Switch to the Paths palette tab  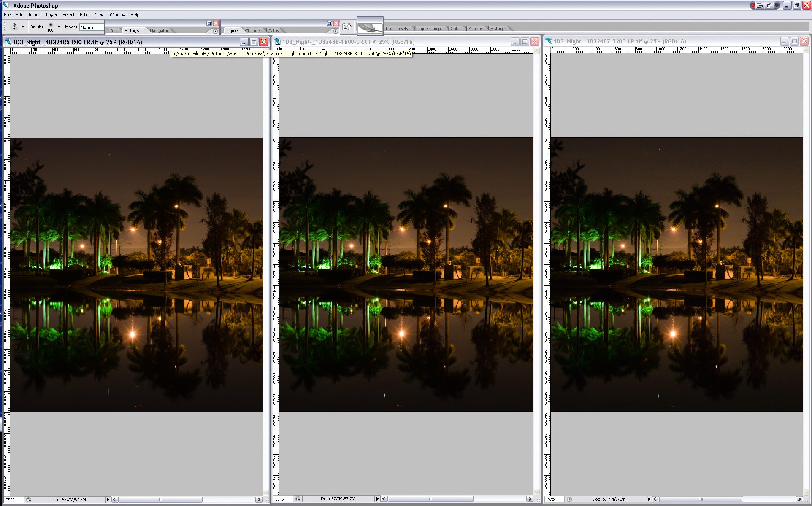273,30
